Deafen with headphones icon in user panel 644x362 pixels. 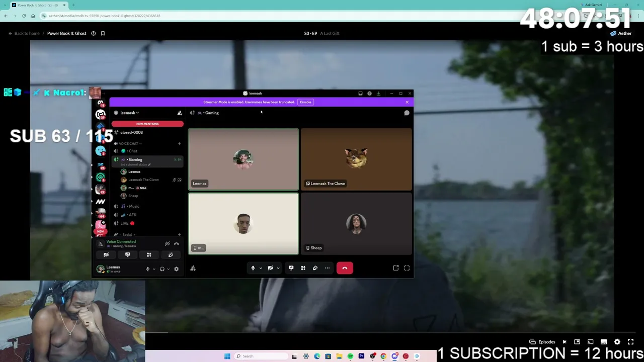coord(162,269)
